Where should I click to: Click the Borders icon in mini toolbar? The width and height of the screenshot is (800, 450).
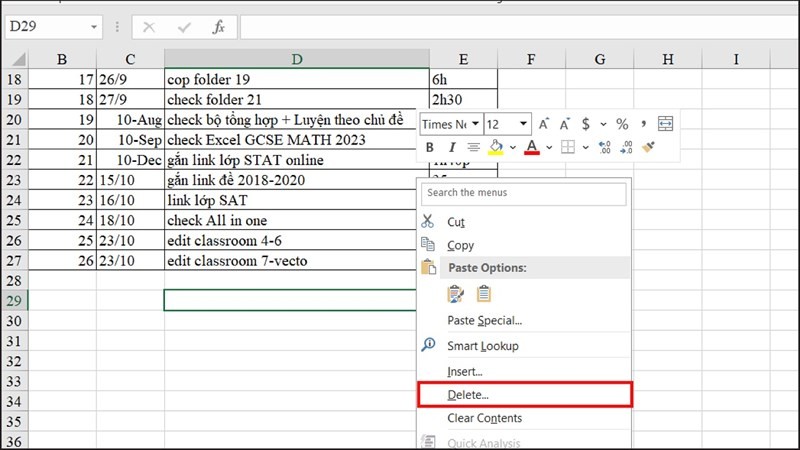pyautogui.click(x=568, y=147)
